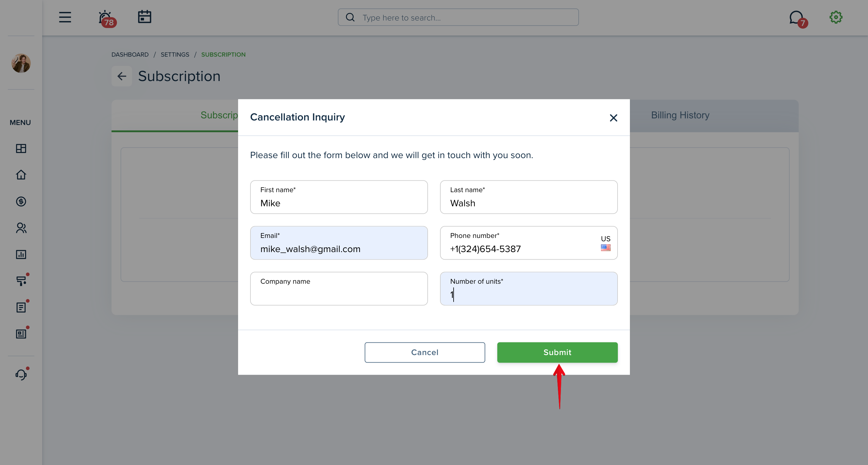Open the dashboard grid icon in sidebar

pos(21,148)
